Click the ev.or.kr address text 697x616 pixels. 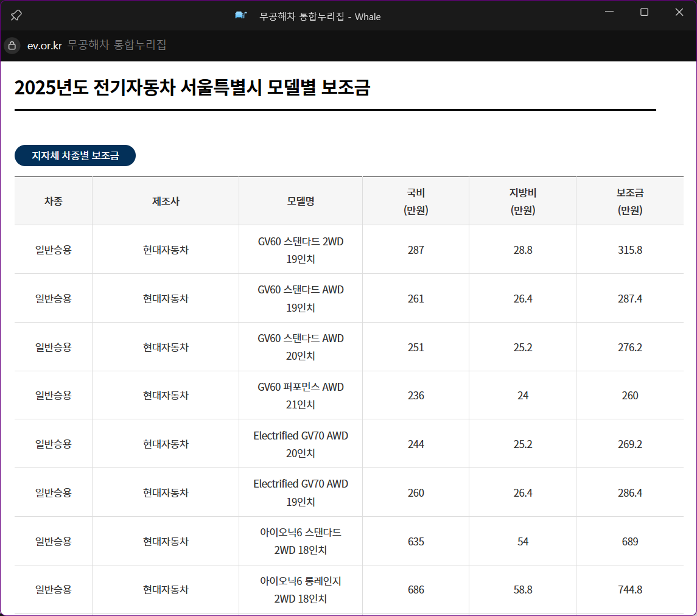pyautogui.click(x=44, y=45)
